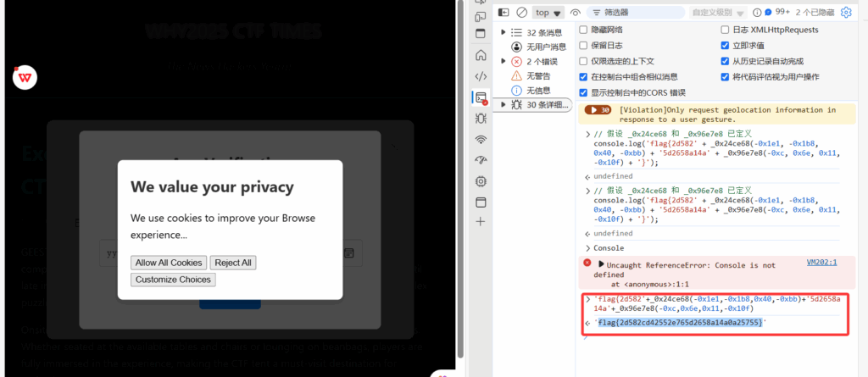Viewport: 868px width, 377px height.
Task: Open the Network wifi icon panel
Action: (481, 139)
